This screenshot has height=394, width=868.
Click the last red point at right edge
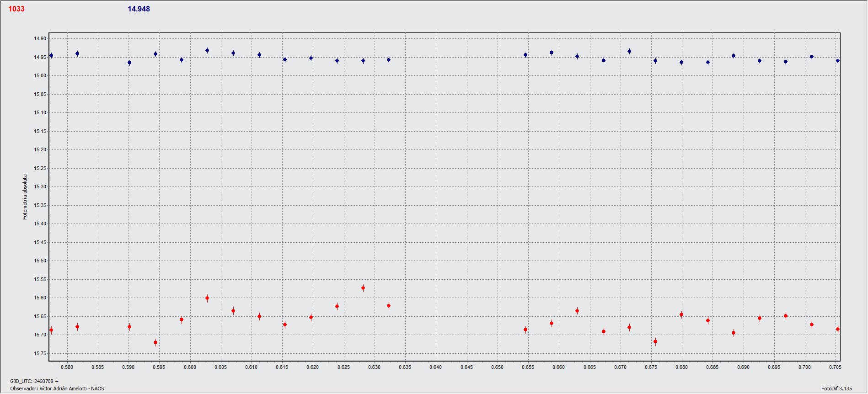pyautogui.click(x=838, y=329)
